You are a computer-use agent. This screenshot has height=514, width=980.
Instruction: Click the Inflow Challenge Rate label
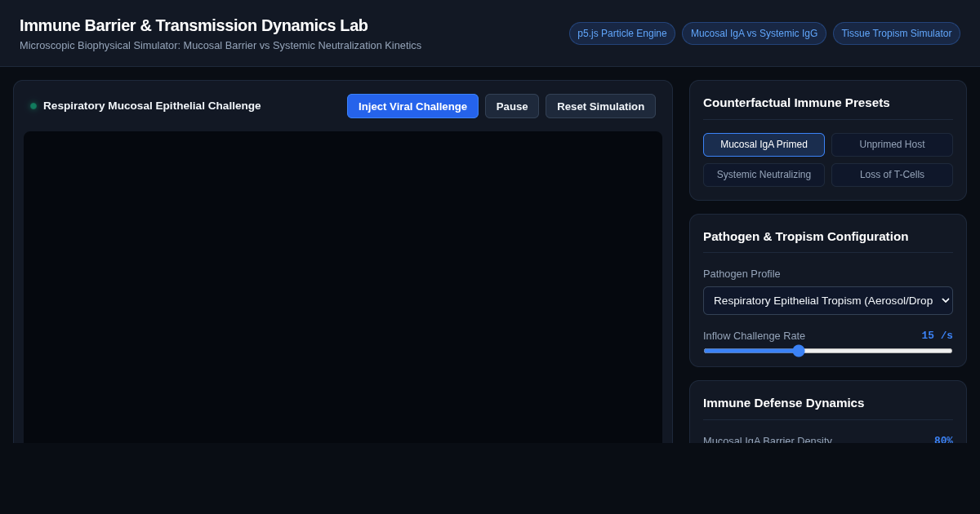click(x=754, y=335)
